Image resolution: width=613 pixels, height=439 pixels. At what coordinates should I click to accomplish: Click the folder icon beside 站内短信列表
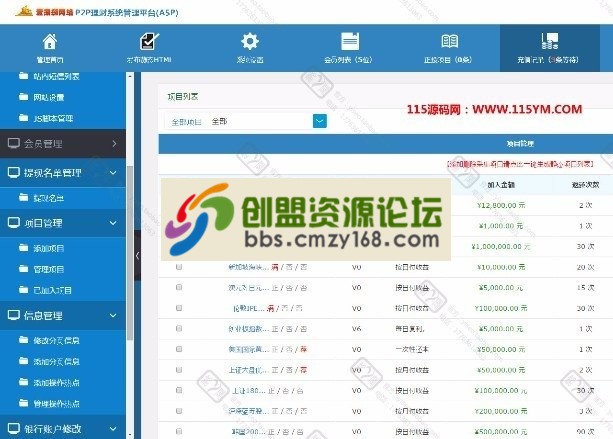point(23,76)
